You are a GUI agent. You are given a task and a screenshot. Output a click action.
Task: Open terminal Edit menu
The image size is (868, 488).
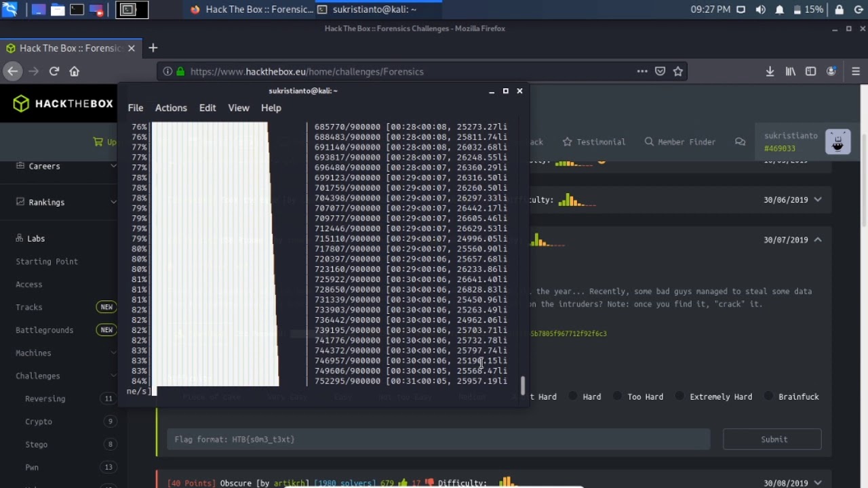click(x=208, y=108)
